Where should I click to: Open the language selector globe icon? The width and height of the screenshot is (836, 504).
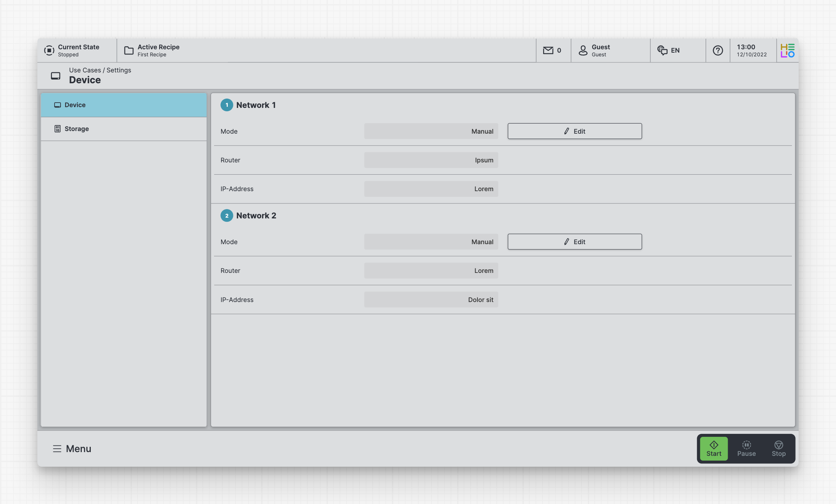662,50
